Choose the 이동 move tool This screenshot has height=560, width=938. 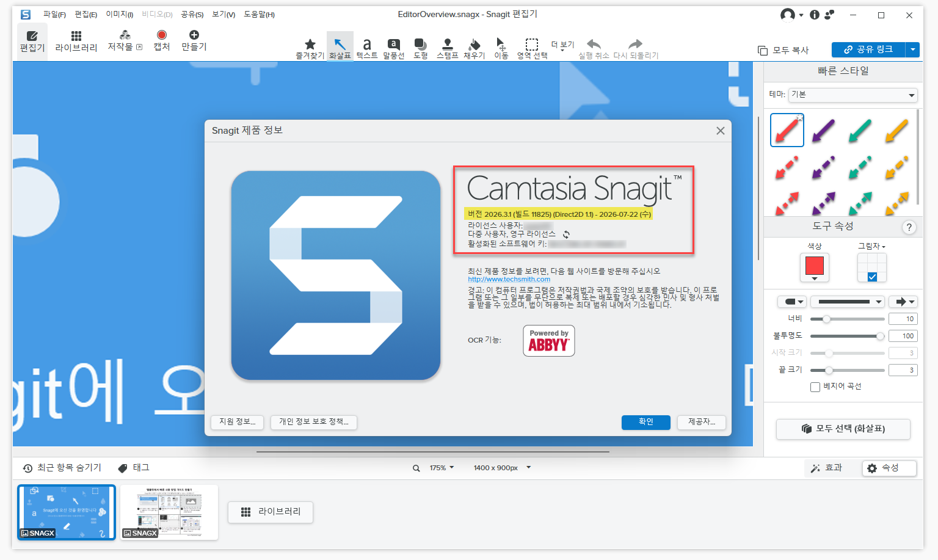pos(501,48)
